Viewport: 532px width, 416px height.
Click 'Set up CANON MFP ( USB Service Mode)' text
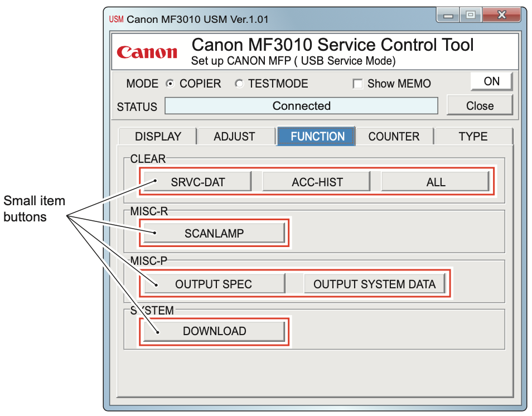tap(293, 61)
